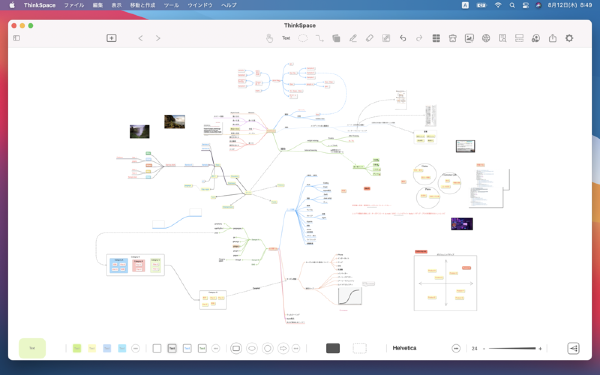Click the Wi-Fi status icon
This screenshot has height=375, width=600.
[x=498, y=5]
